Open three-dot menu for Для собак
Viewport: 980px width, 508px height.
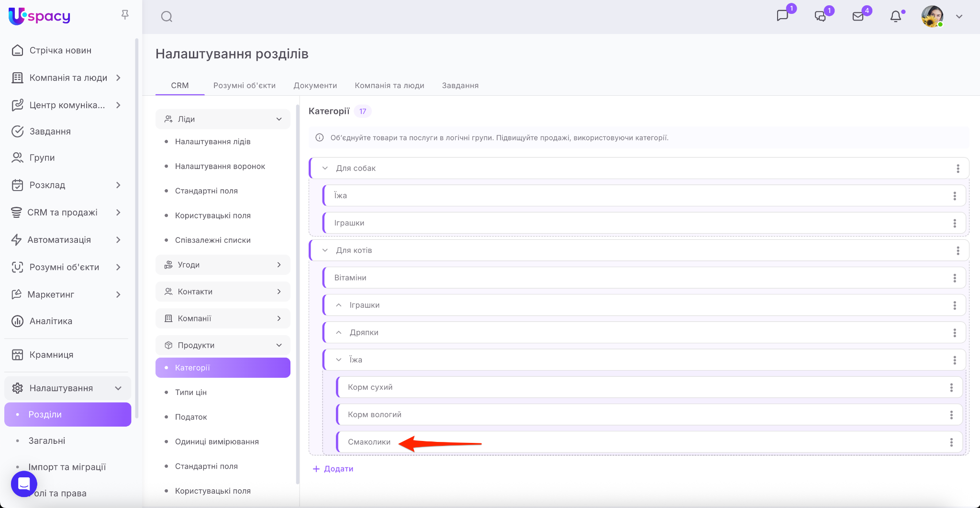[x=958, y=169]
